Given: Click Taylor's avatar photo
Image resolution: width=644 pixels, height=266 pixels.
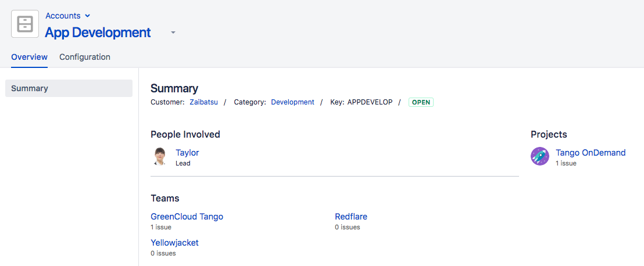Looking at the screenshot, I should (x=160, y=157).
